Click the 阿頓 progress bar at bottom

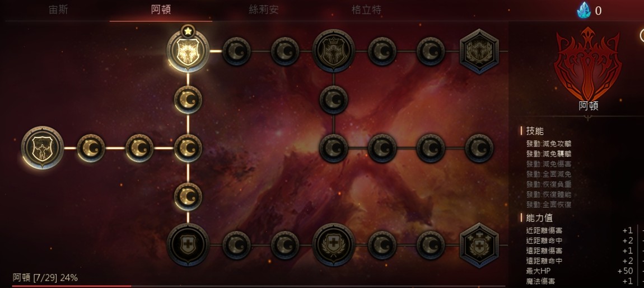coord(259,286)
